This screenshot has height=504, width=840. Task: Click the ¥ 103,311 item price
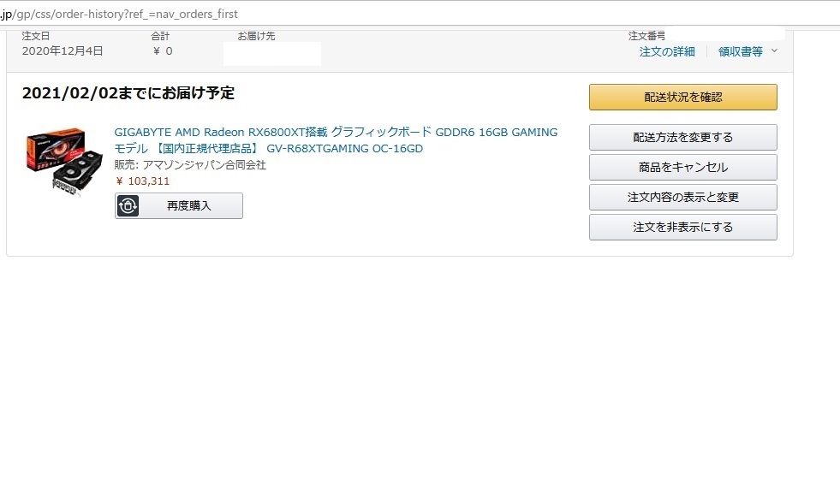point(142,181)
